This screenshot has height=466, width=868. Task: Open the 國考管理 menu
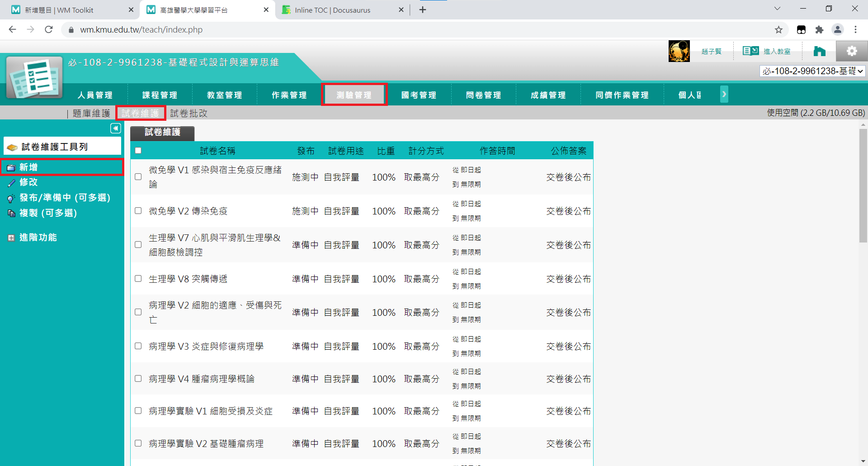419,95
